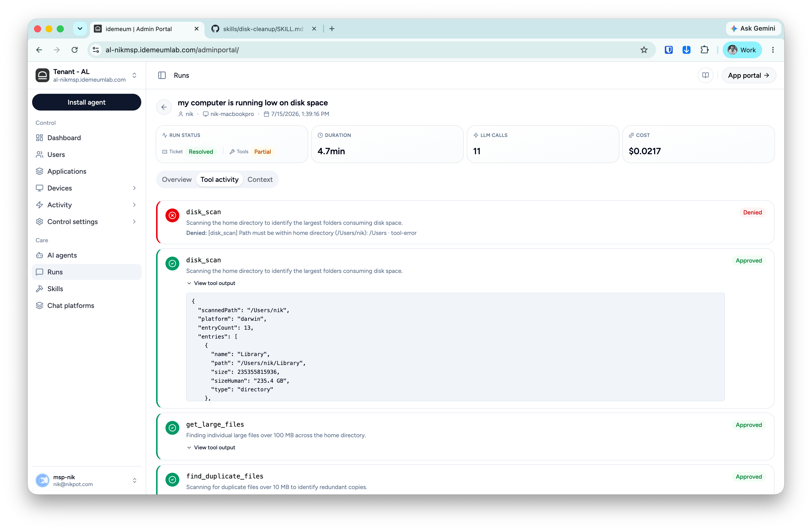Open Chat platforms in the sidebar

[x=87, y=305]
